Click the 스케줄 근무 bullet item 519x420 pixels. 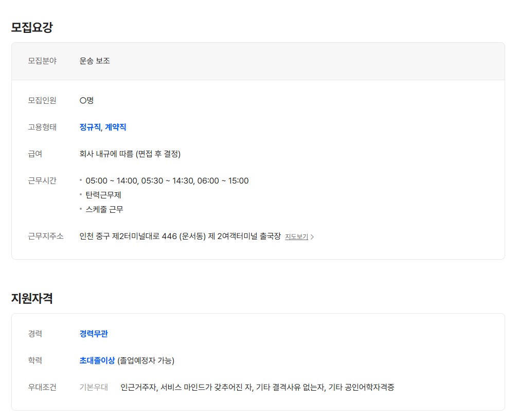(x=104, y=209)
